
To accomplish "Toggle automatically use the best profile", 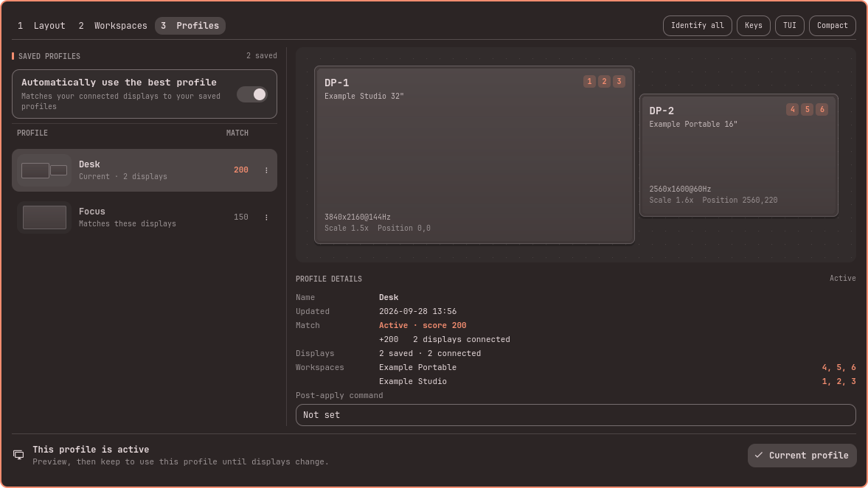I will 252,94.
